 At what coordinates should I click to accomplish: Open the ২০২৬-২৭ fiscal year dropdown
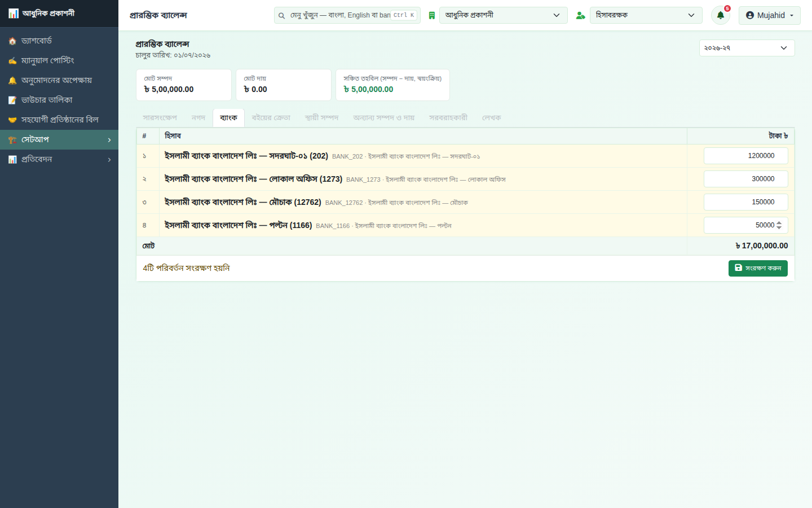pos(747,48)
